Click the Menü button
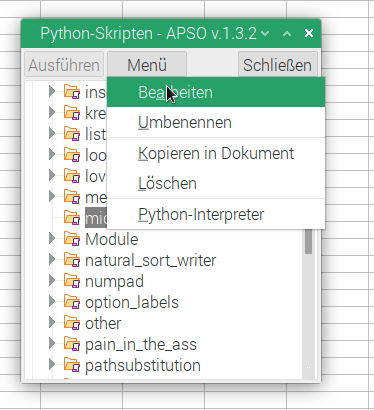This screenshot has width=374, height=410. tap(147, 65)
